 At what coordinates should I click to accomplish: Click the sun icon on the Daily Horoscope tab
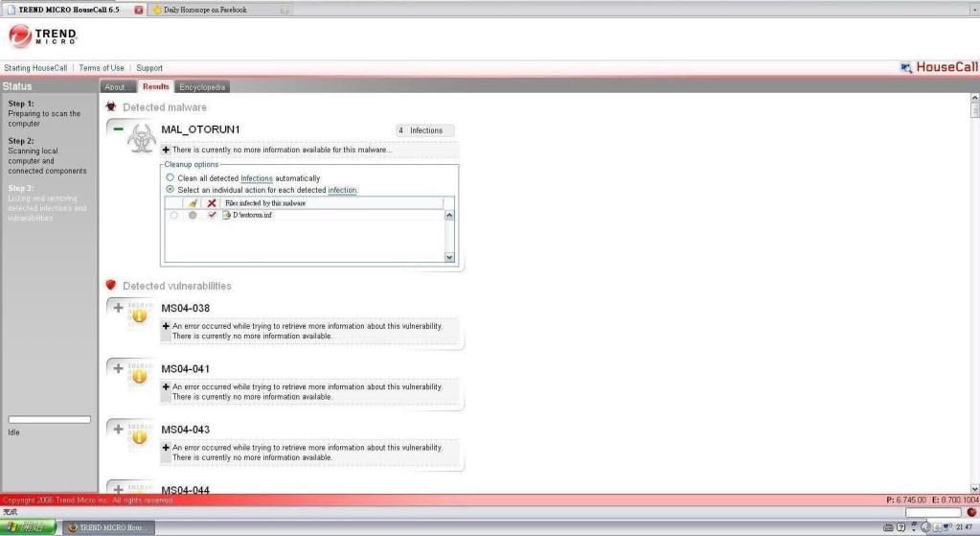157,10
